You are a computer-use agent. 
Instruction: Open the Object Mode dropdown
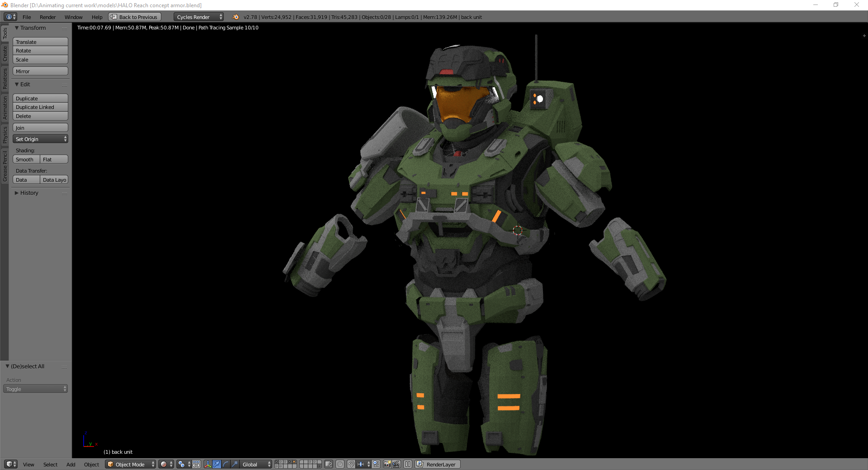(x=130, y=464)
